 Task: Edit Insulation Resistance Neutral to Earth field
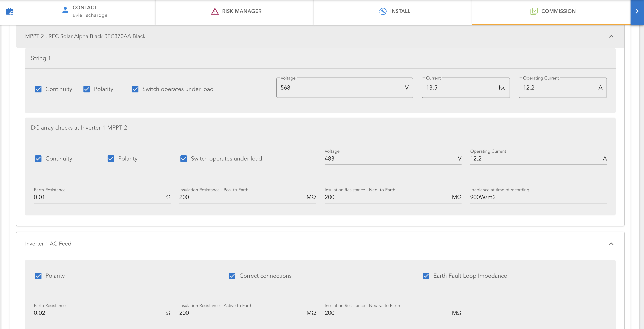point(393,313)
